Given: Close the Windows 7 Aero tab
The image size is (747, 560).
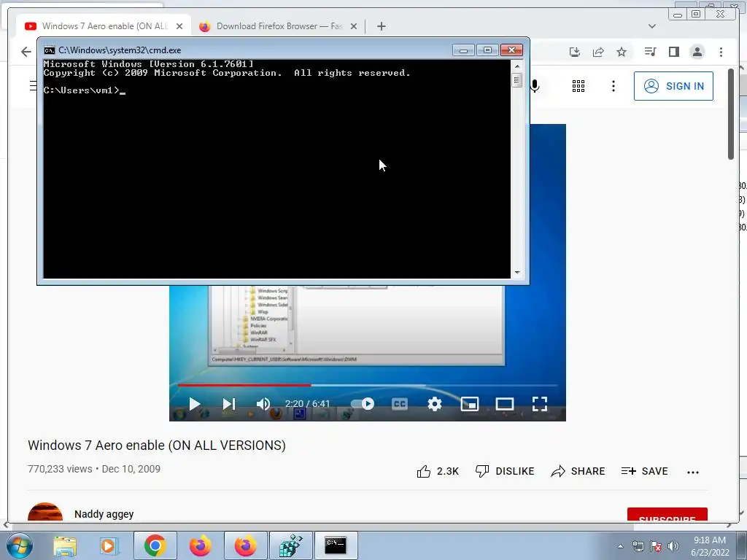Looking at the screenshot, I should 179,26.
